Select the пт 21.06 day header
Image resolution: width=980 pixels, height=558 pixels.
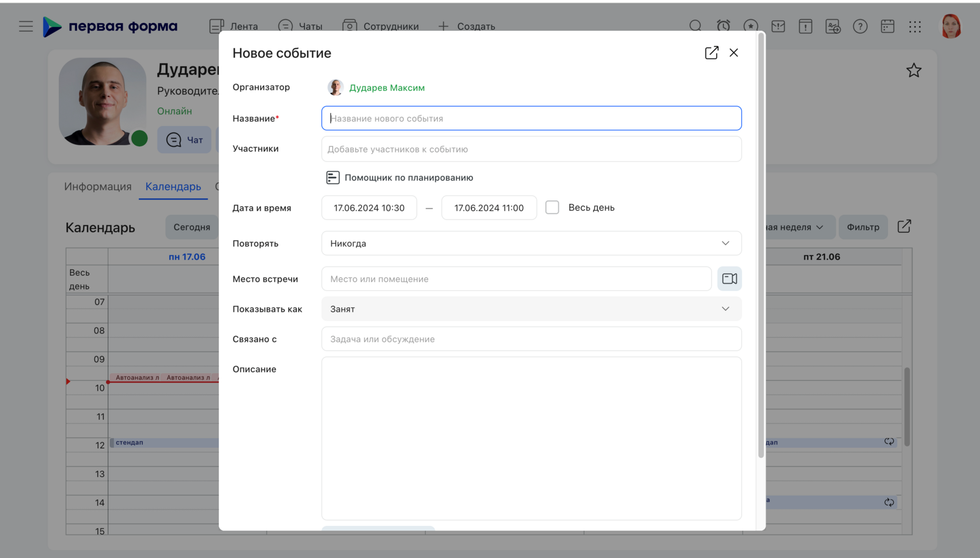click(x=821, y=257)
